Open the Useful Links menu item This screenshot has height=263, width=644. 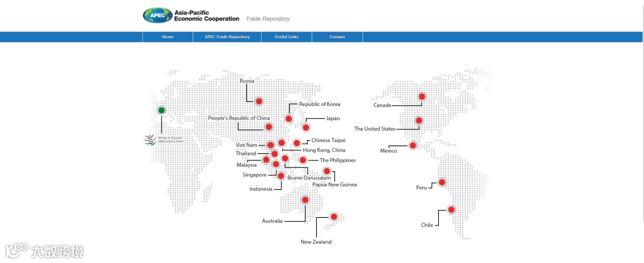point(287,37)
